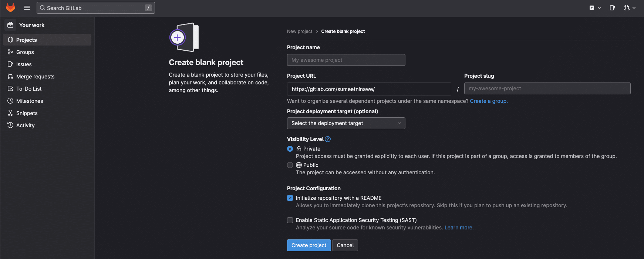Select the Public visibility radio button
Screen dimensions: 644x259
[x=290, y=165]
